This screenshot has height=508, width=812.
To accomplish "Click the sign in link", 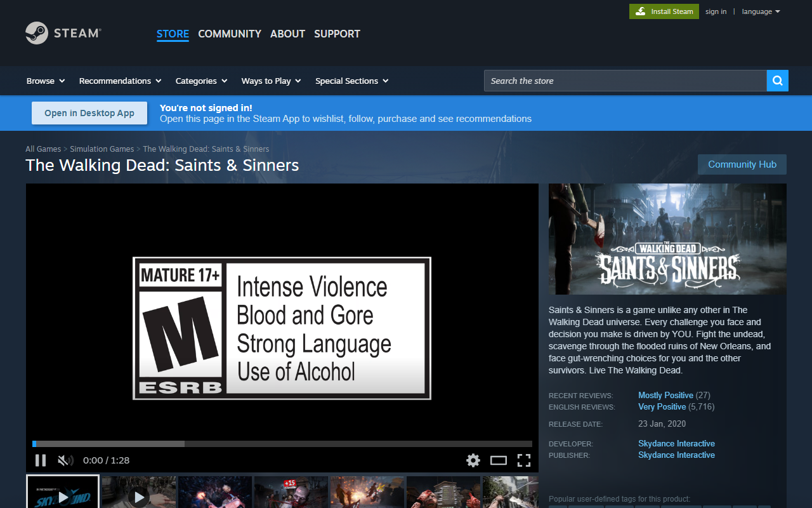I will (x=716, y=11).
